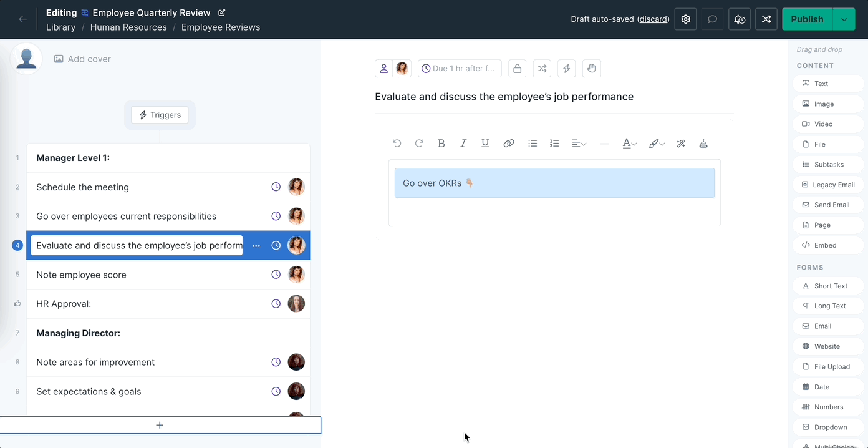
Task: Toggle bold formatting
Action: point(441,144)
